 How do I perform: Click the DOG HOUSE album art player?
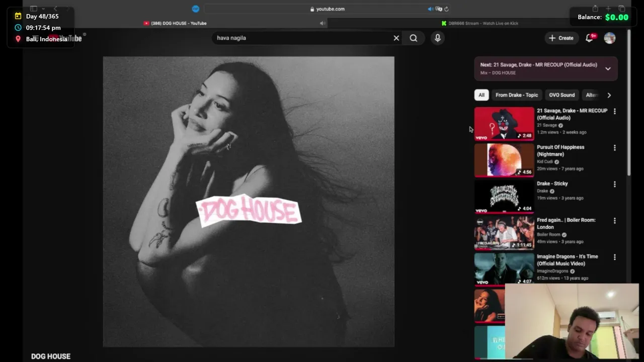249,202
